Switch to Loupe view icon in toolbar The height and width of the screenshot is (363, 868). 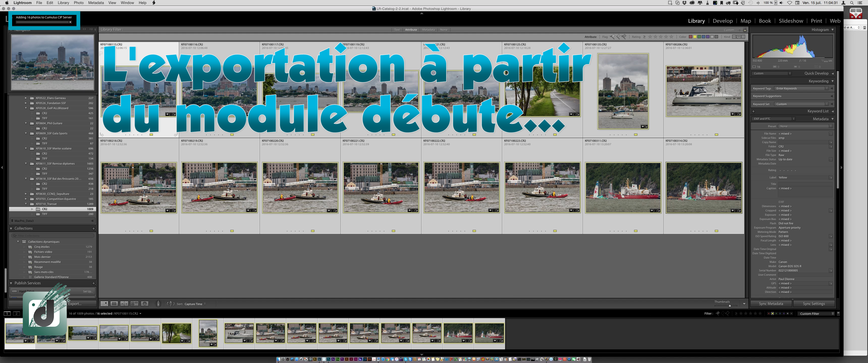(x=114, y=304)
